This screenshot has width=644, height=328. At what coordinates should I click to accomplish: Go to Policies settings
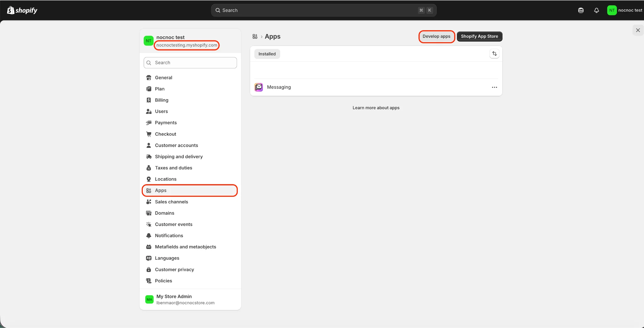pyautogui.click(x=190, y=281)
